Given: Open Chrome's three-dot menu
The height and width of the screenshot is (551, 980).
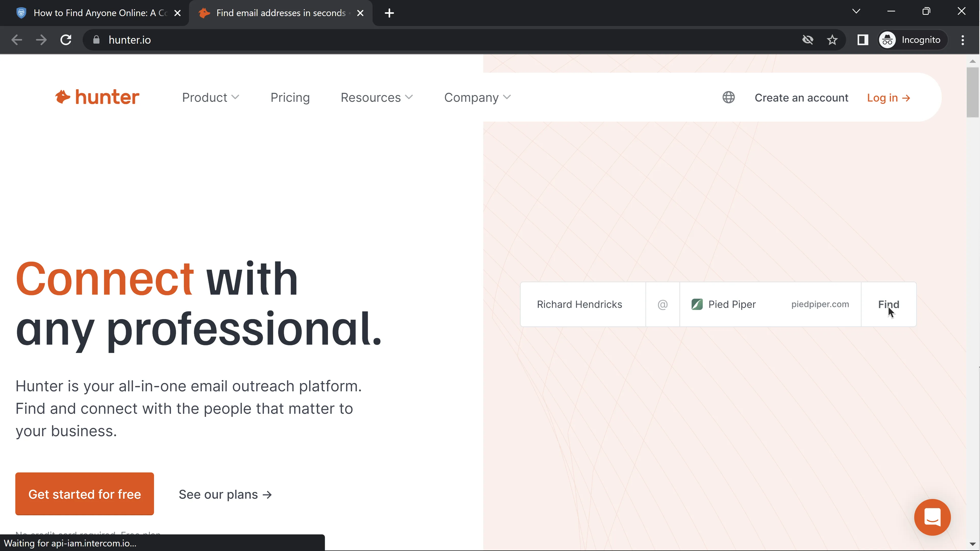Looking at the screenshot, I should click(962, 40).
